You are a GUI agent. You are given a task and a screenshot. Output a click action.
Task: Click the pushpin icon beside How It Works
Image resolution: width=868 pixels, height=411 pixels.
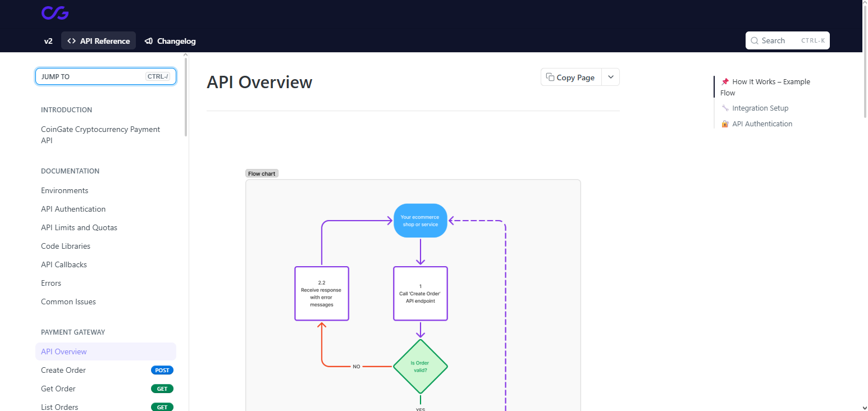pos(725,81)
